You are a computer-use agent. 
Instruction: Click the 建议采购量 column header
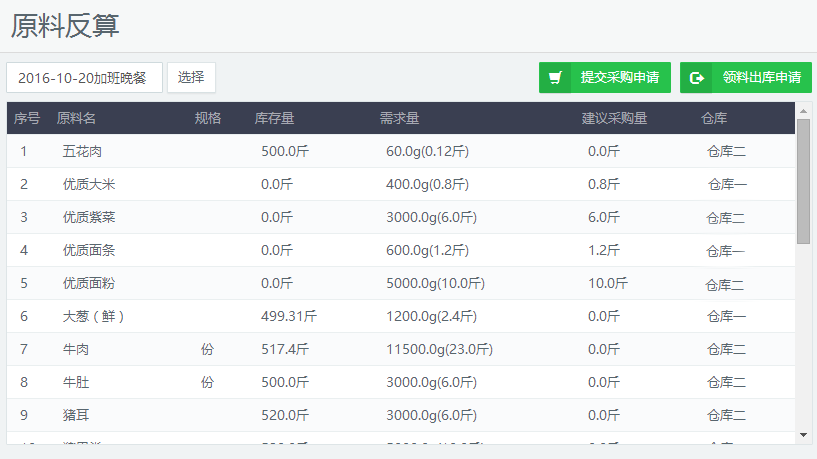(614, 118)
